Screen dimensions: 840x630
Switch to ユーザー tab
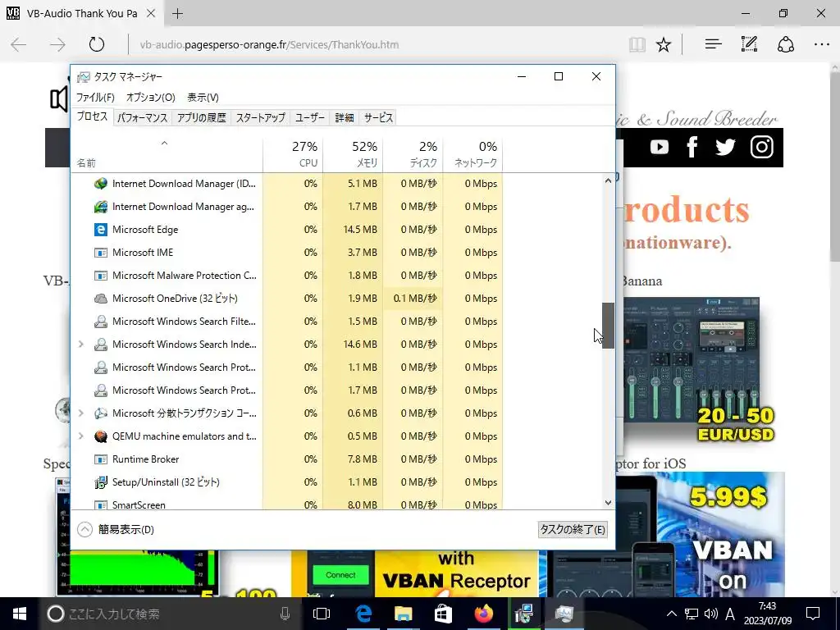309,118
